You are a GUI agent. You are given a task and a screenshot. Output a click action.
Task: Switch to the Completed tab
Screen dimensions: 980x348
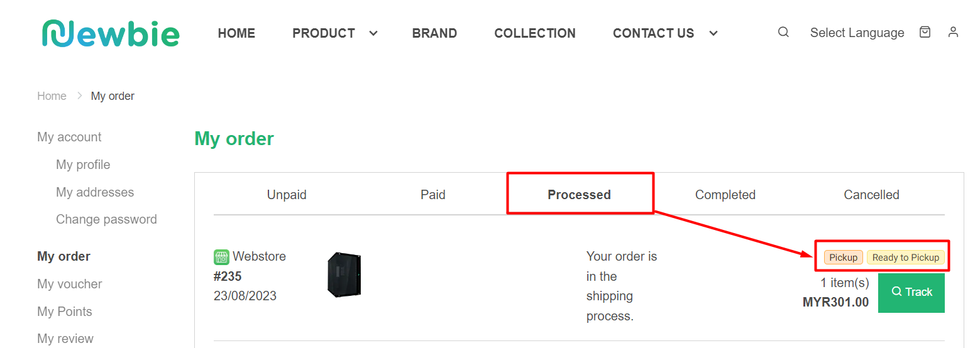[x=725, y=195]
